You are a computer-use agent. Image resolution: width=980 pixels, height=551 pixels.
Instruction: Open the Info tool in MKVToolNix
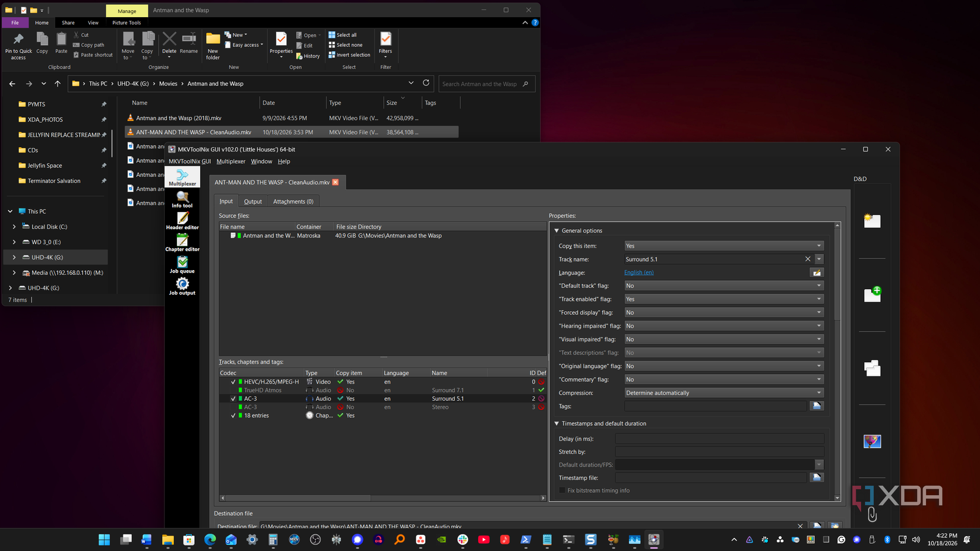pos(182,199)
